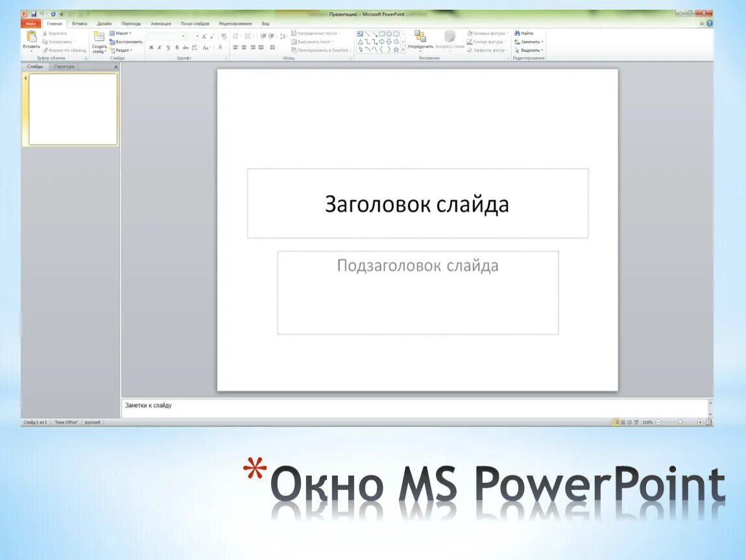Open the Направление текста text direction dropdown
This screenshot has height=560, width=746.
(x=316, y=33)
